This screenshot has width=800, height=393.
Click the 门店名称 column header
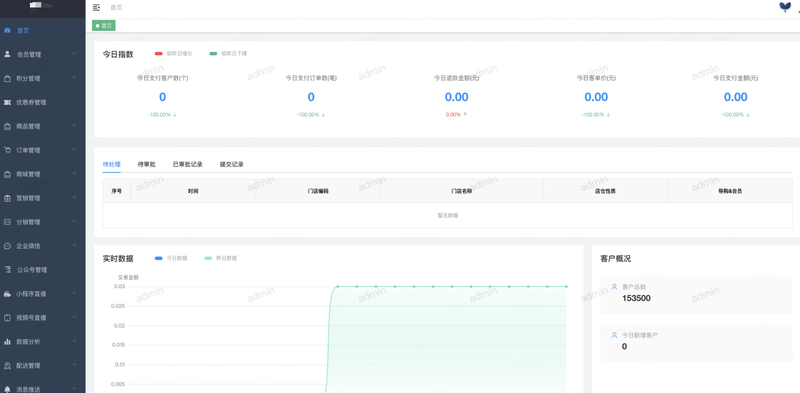pos(462,191)
